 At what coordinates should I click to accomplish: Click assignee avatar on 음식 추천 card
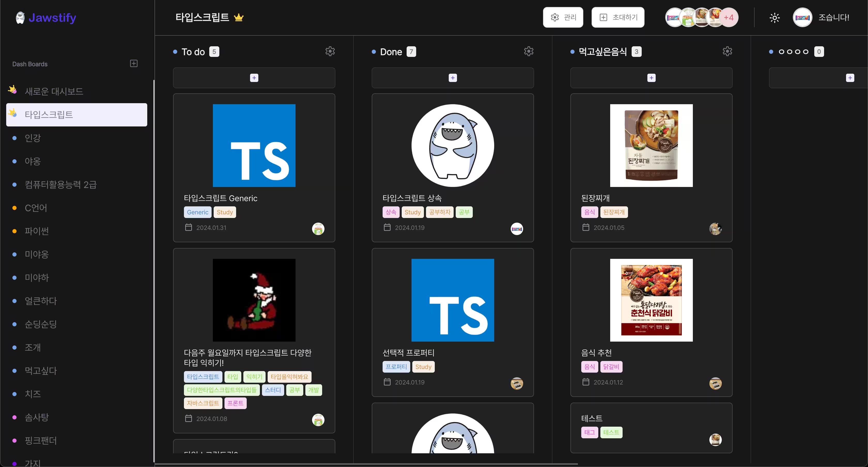pyautogui.click(x=715, y=383)
